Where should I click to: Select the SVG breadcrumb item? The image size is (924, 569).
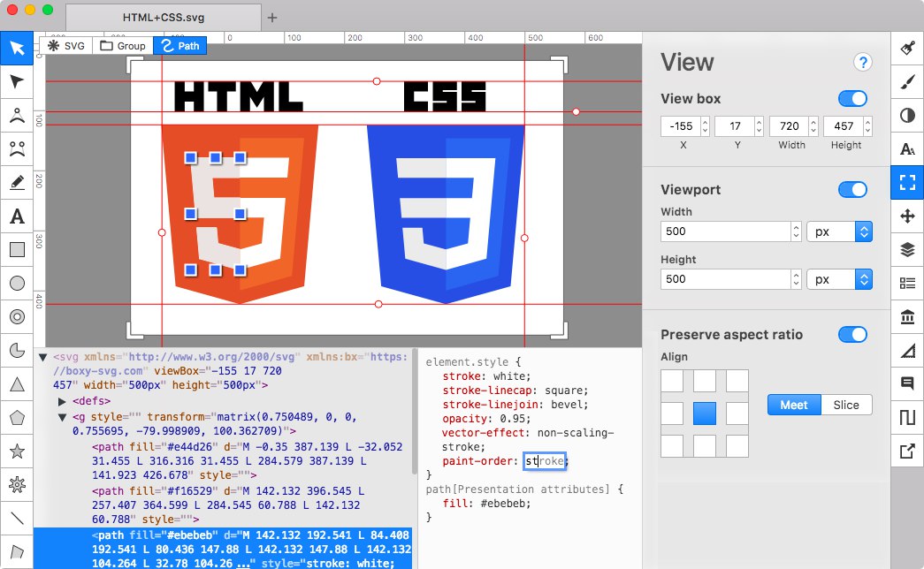(x=66, y=46)
